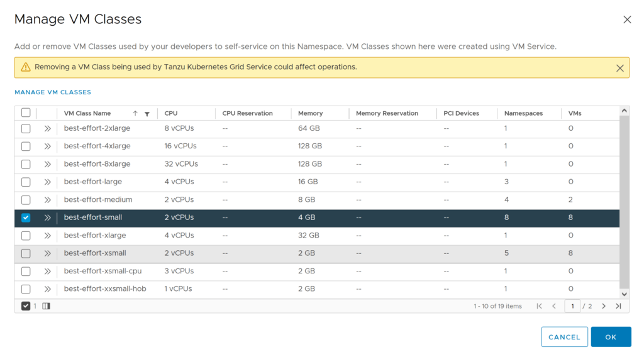Viewport: 644px width, 357px height.
Task: Go to the next page of results
Action: 604,306
